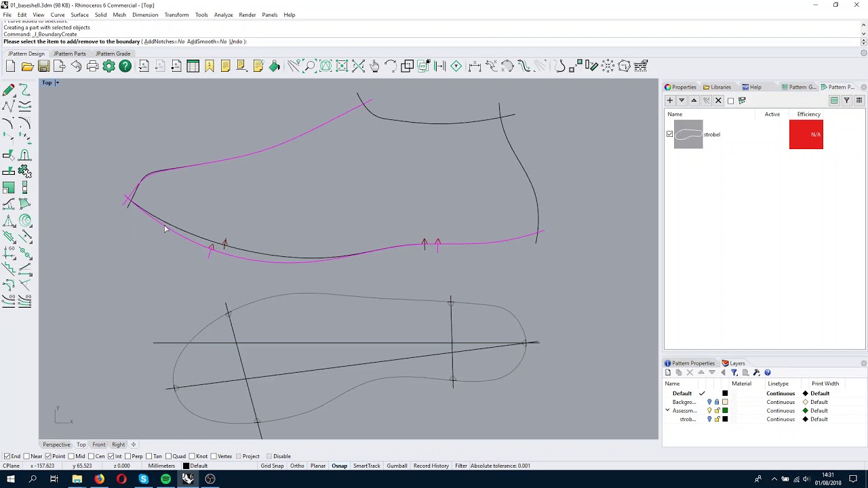
Task: Toggle visibility of the Background layer
Action: tap(709, 402)
